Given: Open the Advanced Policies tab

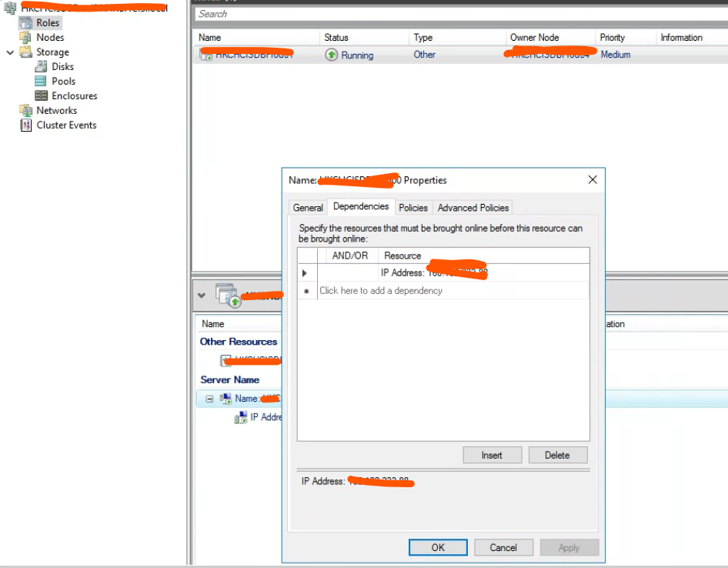Looking at the screenshot, I should [472, 207].
